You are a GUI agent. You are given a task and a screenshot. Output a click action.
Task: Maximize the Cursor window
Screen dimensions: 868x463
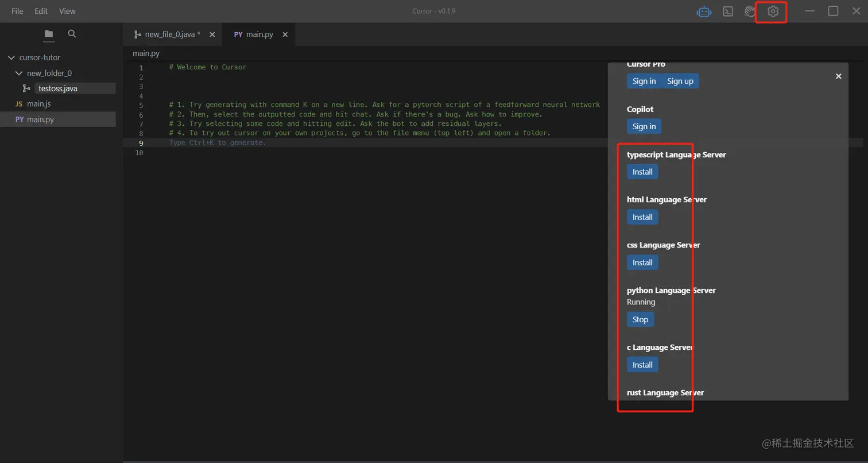[x=833, y=11]
